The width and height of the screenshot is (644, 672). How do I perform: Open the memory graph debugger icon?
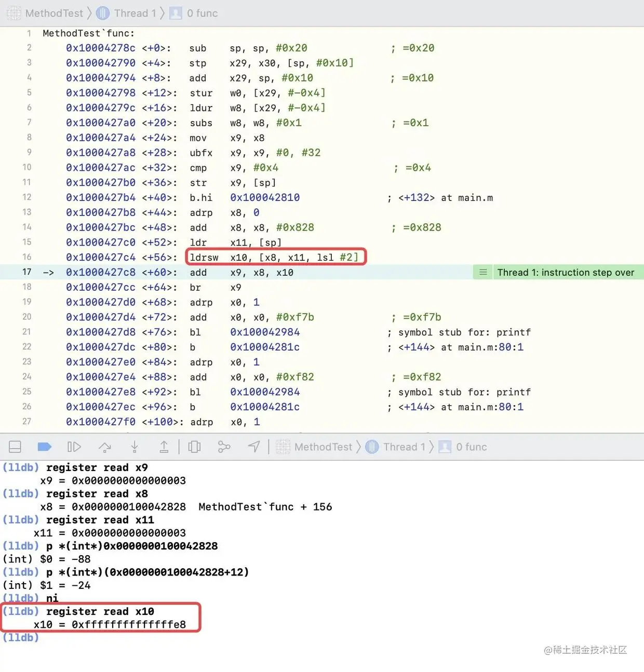(224, 447)
